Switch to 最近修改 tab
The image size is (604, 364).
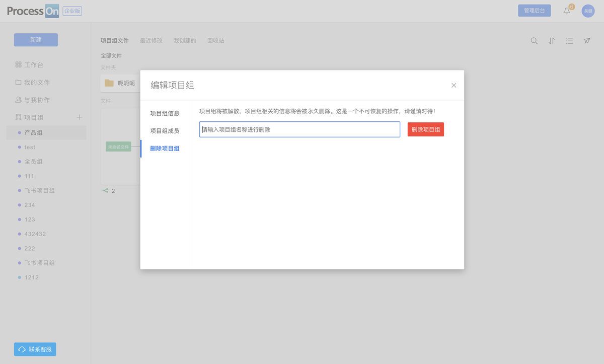pos(151,41)
